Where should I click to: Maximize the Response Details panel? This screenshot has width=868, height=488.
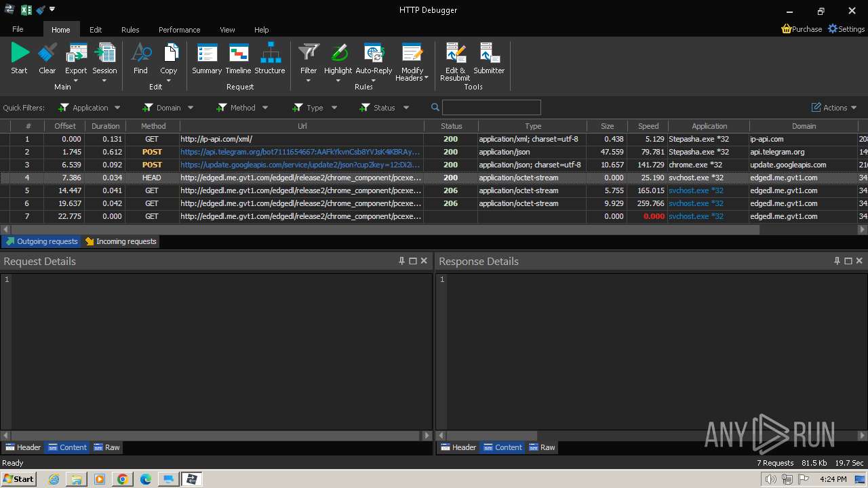coord(848,261)
